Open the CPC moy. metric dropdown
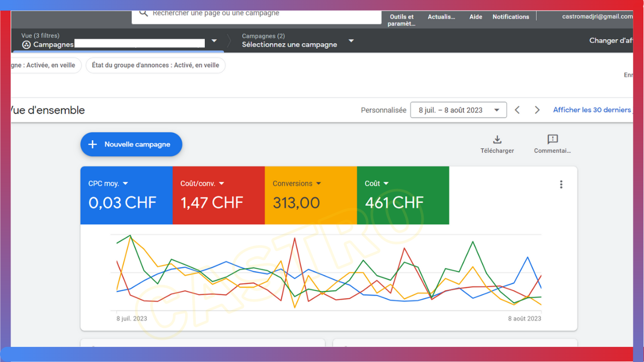The height and width of the screenshot is (362, 644). point(125,184)
